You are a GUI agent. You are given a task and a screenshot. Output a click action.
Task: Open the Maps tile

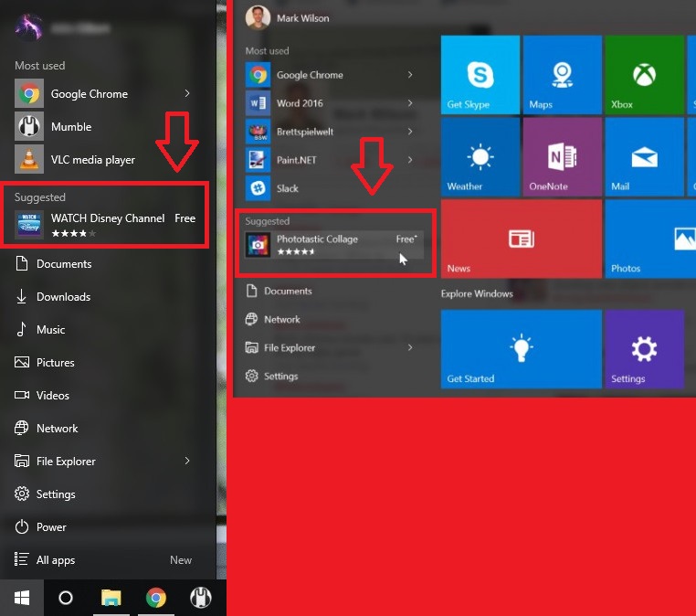(563, 75)
